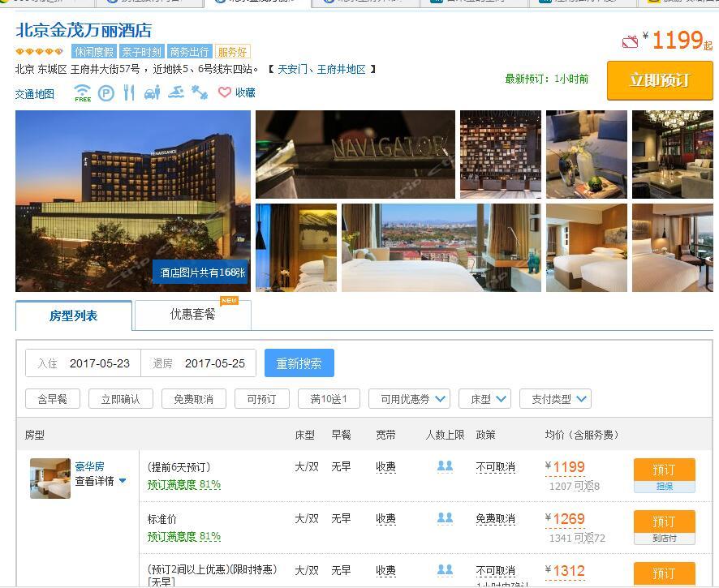Click the 重新搜索 search again button
This screenshot has height=588, width=719.
(299, 363)
